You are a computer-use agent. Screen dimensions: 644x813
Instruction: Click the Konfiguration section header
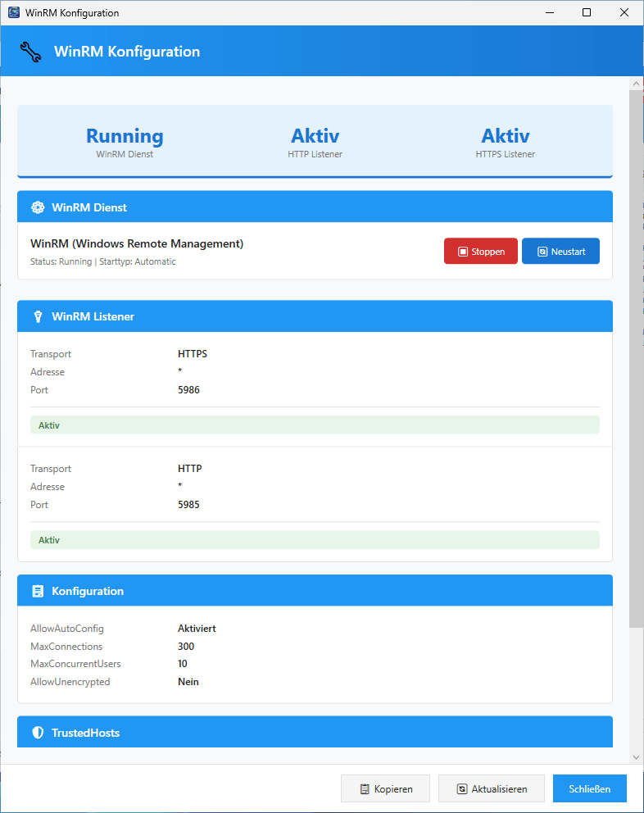[x=315, y=591]
